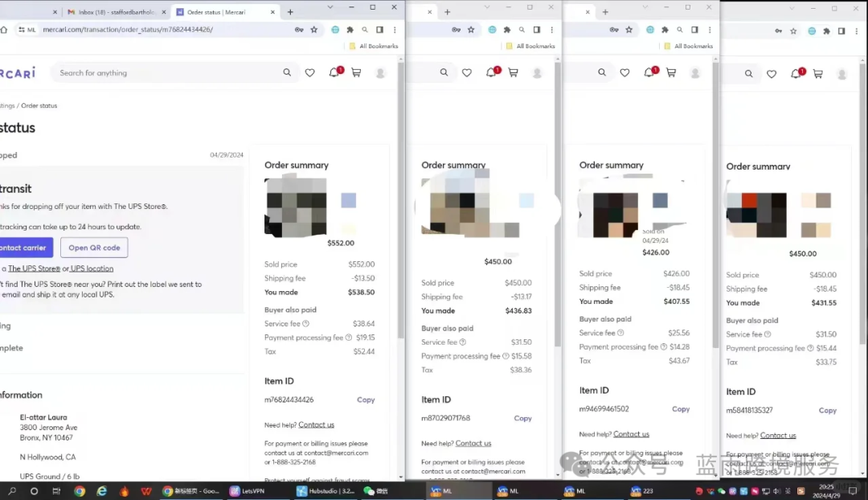The width and height of the screenshot is (868, 500).
Task: Close the Gmail Inbox tab
Action: click(x=164, y=11)
